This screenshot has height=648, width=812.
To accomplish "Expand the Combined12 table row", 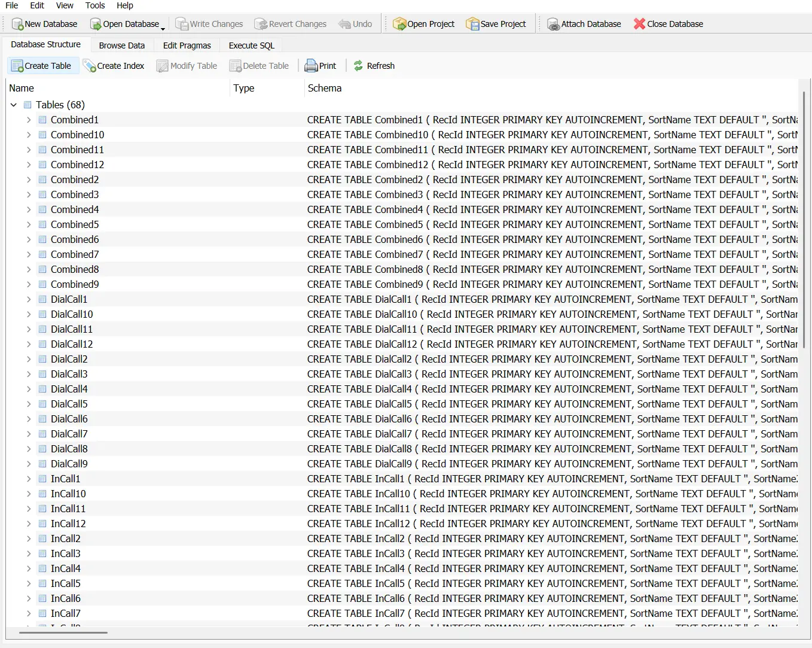I will (x=29, y=165).
